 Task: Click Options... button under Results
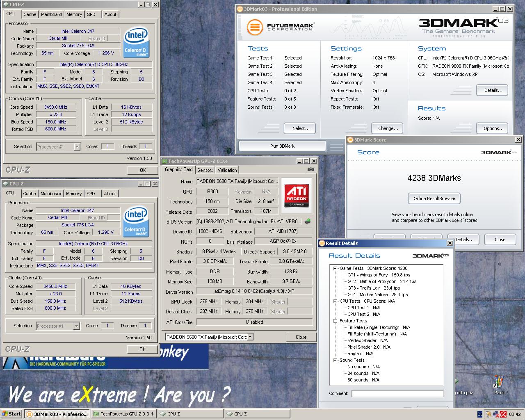point(493,128)
